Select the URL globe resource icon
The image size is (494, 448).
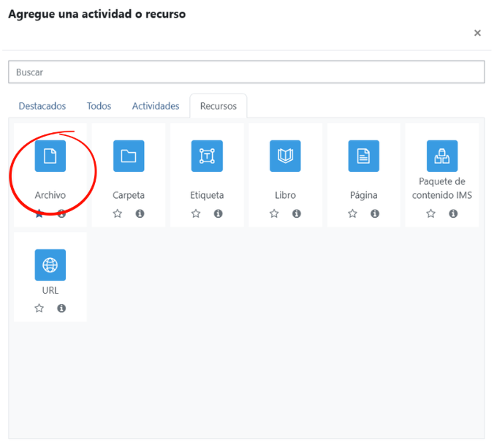coord(50,265)
